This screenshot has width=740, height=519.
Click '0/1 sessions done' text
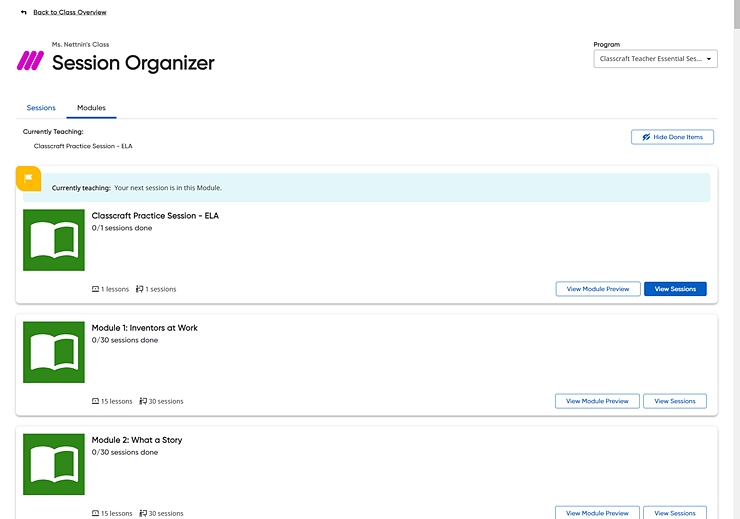[122, 228]
